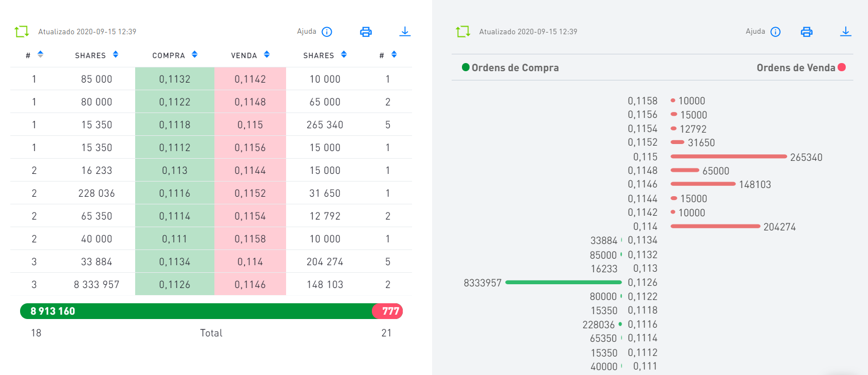Print the Ordens de Compra/Venda chart
The height and width of the screenshot is (375, 868).
[807, 32]
